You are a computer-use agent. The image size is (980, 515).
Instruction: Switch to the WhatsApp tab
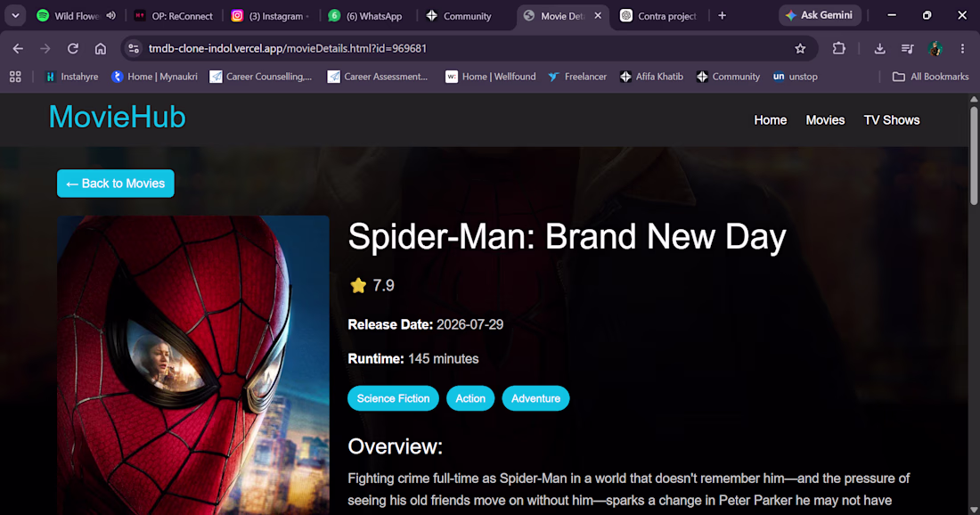click(367, 16)
